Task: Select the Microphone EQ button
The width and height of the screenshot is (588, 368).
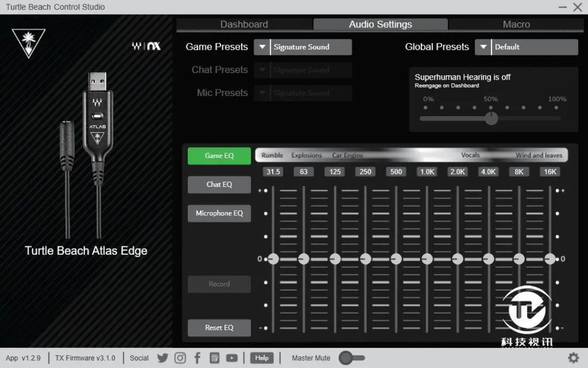Action: [219, 213]
